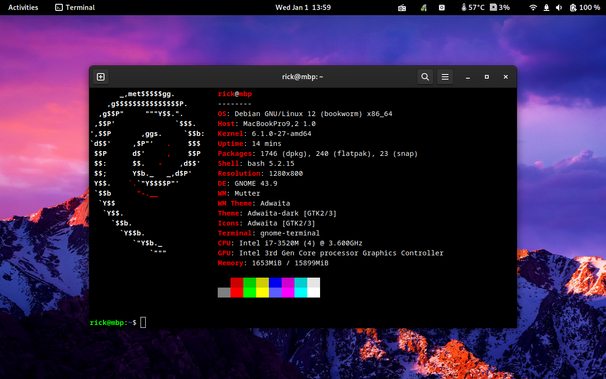
Task: Click the bright green color block
Action: click(250, 292)
